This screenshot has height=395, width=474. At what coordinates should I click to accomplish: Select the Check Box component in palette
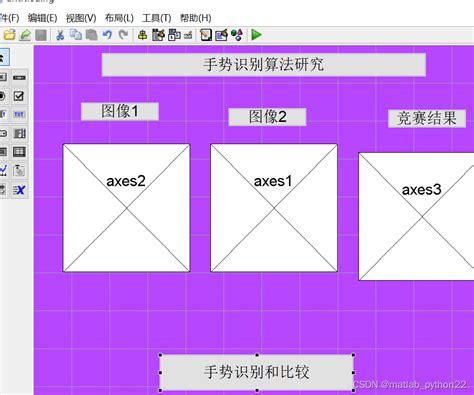pos(19,96)
